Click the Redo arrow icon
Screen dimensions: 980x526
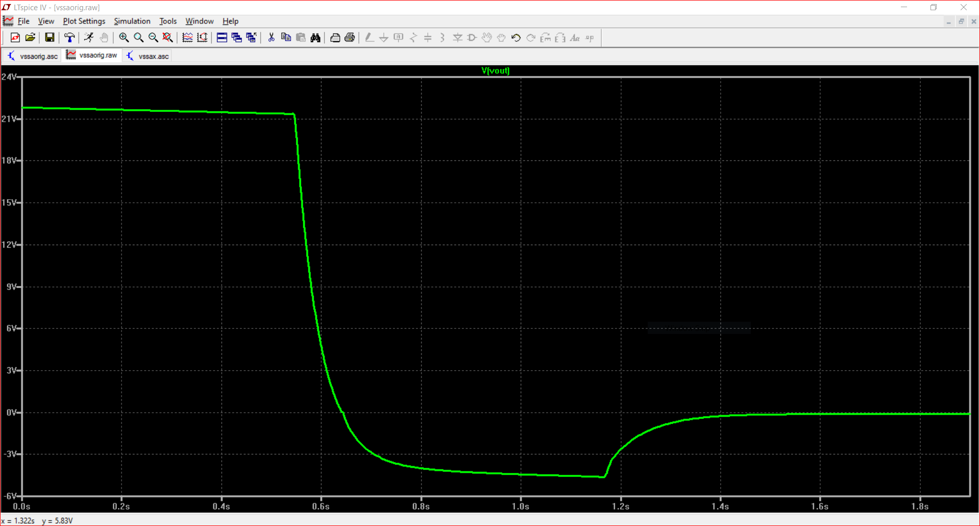tap(531, 38)
